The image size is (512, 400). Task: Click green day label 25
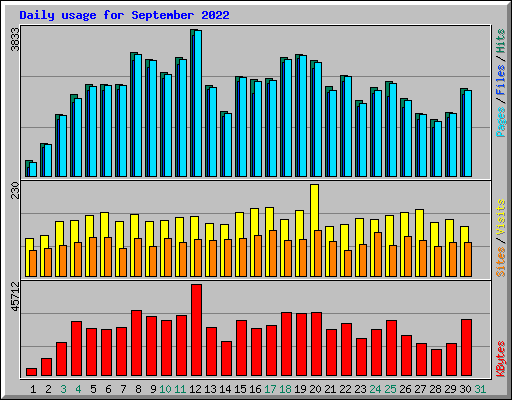(390, 389)
